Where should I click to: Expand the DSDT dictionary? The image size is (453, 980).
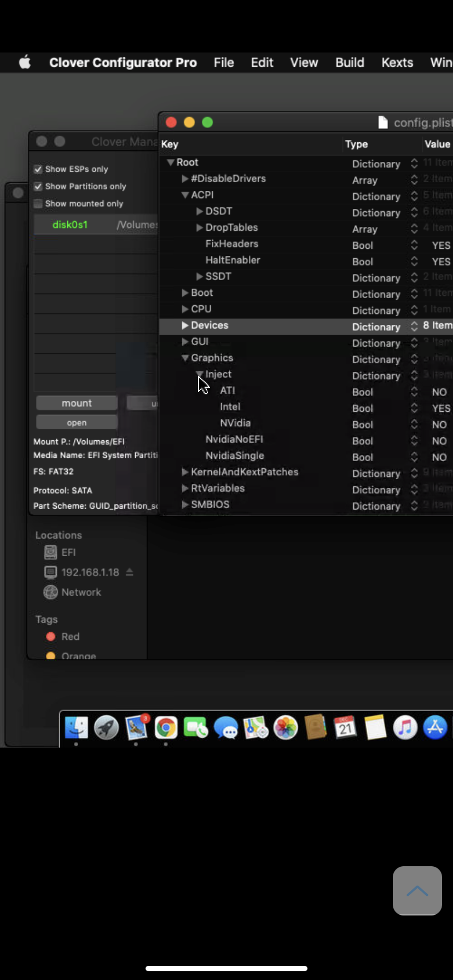200,211
